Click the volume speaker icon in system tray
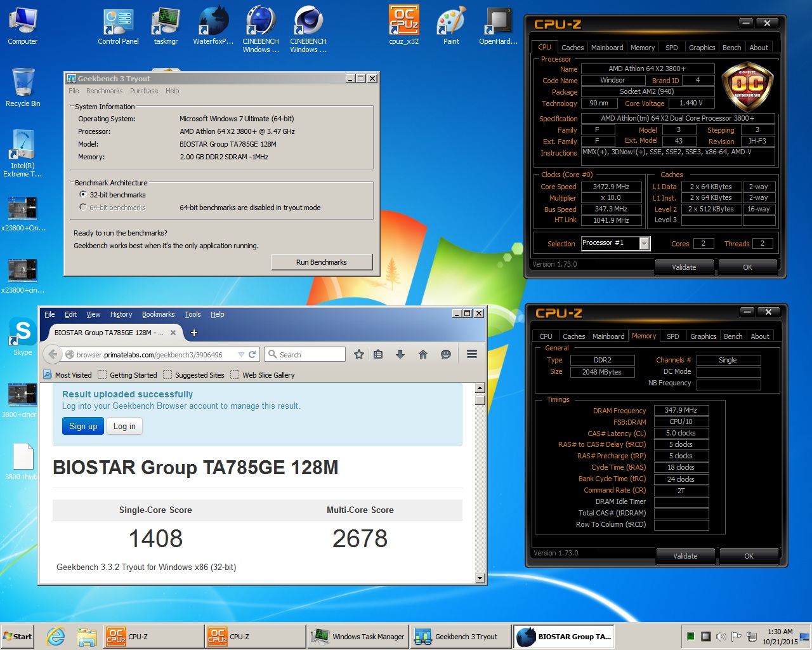The height and width of the screenshot is (650, 812). (721, 636)
